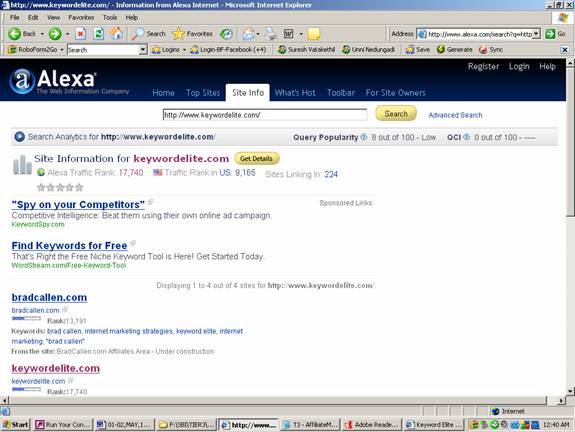Image resolution: width=575 pixels, height=432 pixels.
Task: Click the Register link
Action: 483,66
